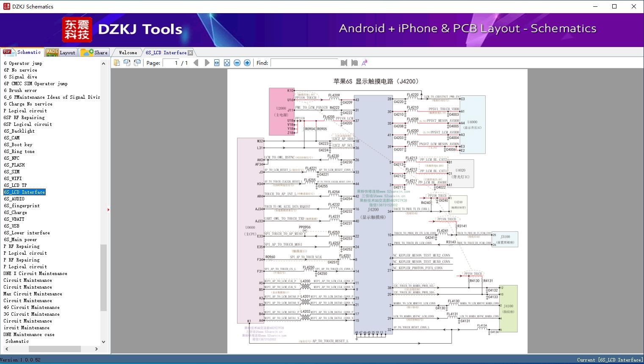
Task: Open the 6S_USB schematic
Action: coord(12,226)
